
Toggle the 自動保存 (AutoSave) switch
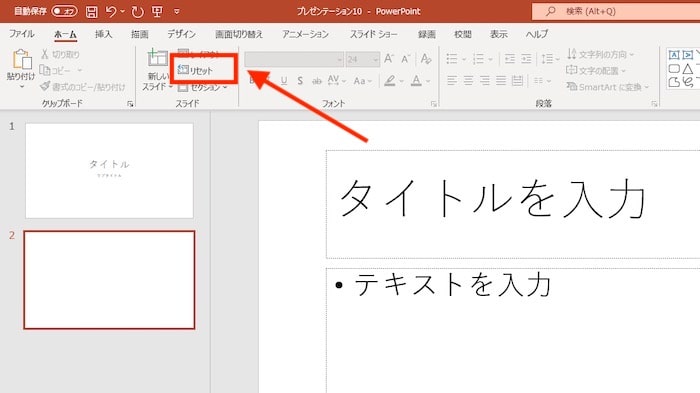(64, 11)
